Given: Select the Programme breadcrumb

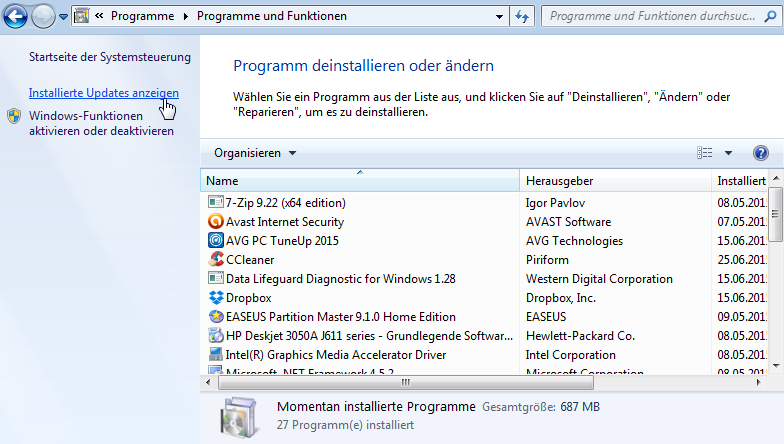Looking at the screenshot, I should pos(142,16).
